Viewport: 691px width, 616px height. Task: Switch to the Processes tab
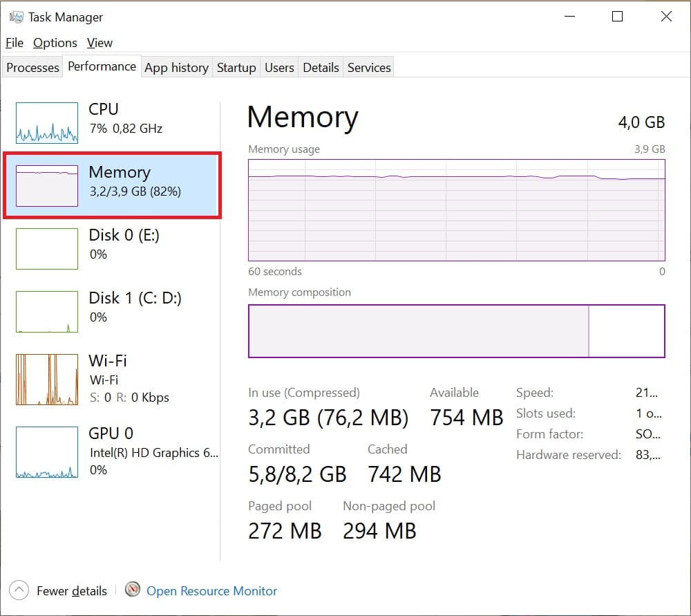[32, 68]
